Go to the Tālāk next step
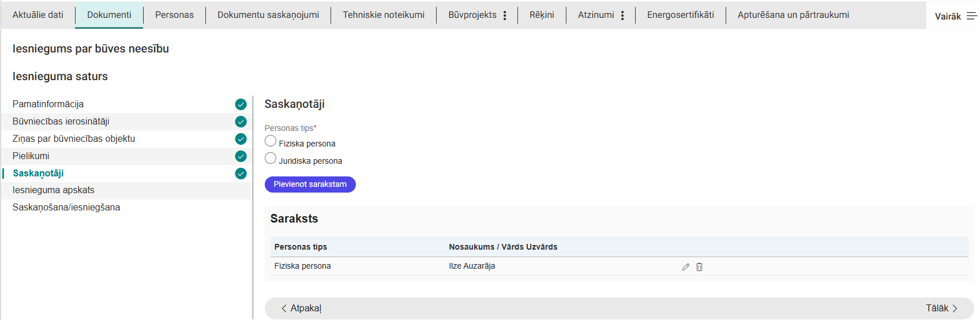The height and width of the screenshot is (320, 980). pos(941,308)
